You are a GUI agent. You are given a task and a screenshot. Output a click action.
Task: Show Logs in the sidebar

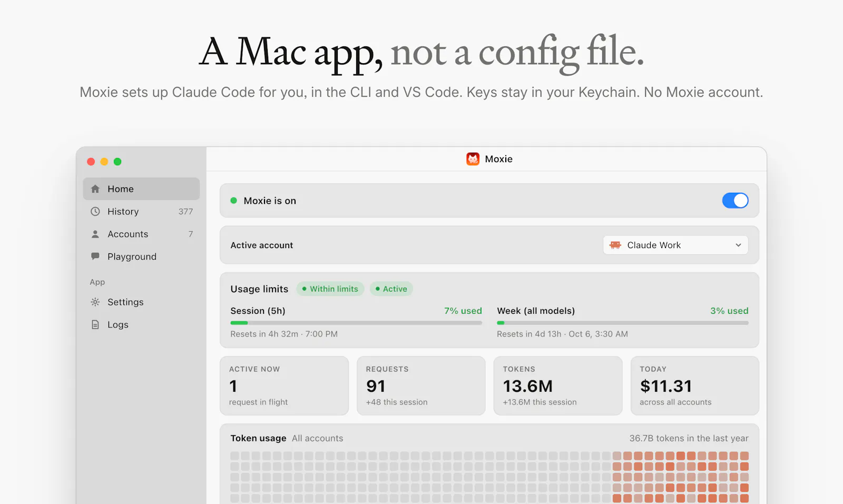click(x=141, y=324)
